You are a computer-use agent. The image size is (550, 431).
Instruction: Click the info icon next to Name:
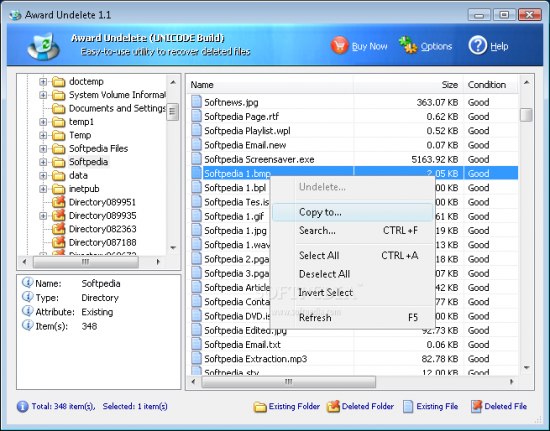click(27, 282)
